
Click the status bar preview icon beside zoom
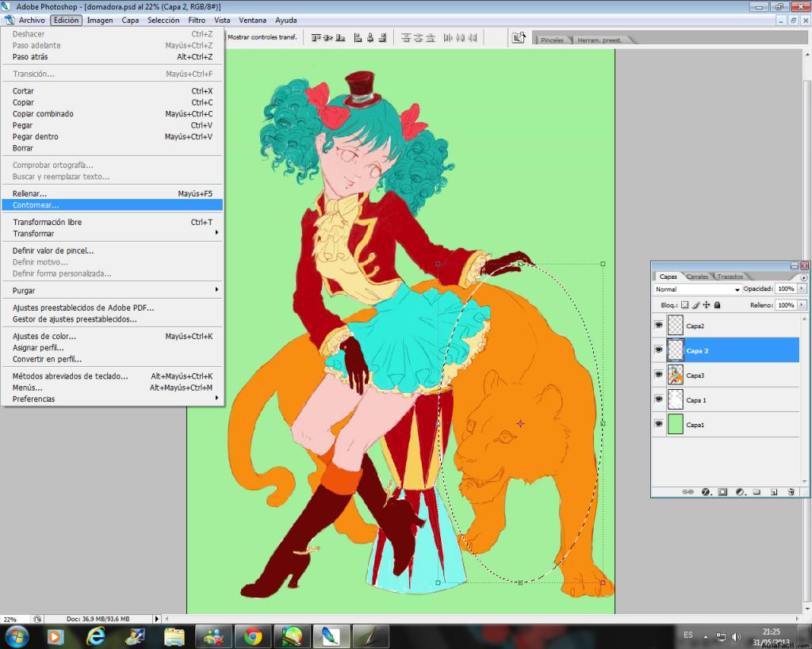[37, 619]
